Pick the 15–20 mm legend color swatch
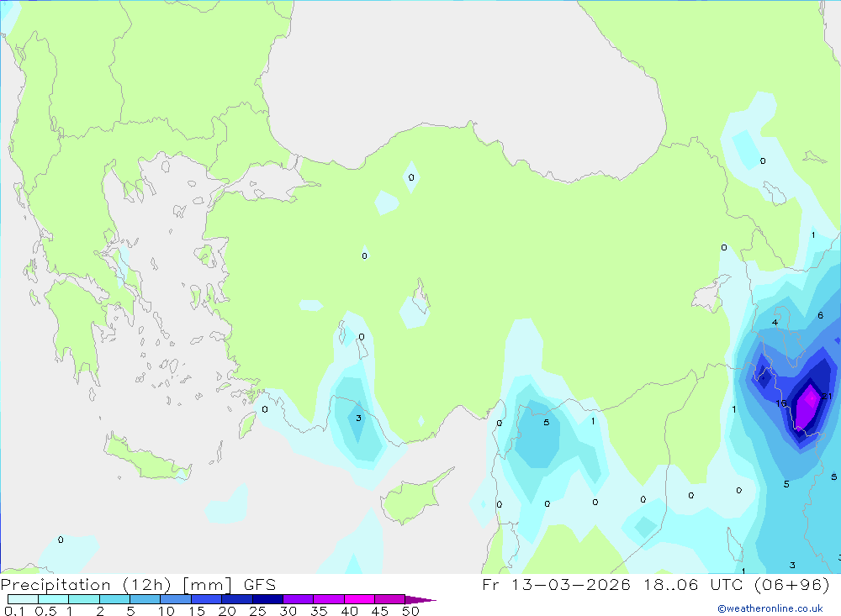The image size is (841, 616). (x=207, y=599)
